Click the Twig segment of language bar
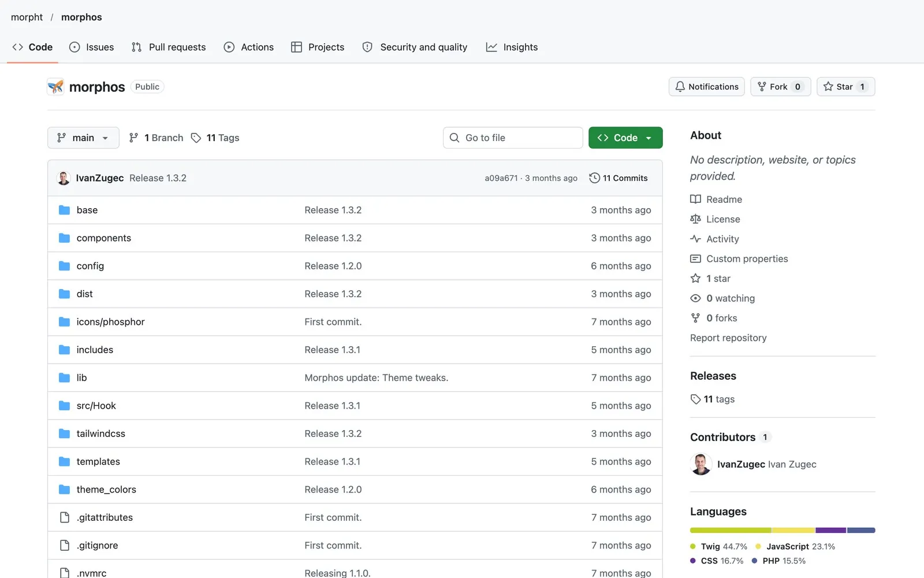The width and height of the screenshot is (924, 578). tap(731, 530)
